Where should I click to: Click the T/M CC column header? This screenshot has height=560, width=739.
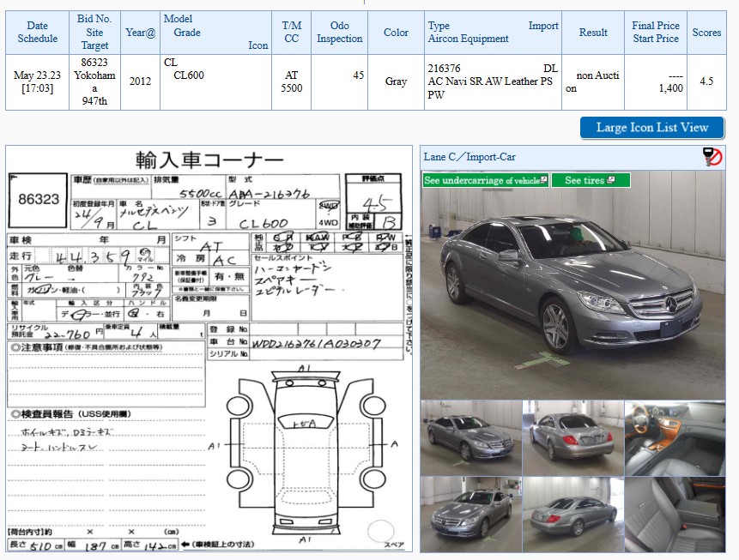coord(291,33)
